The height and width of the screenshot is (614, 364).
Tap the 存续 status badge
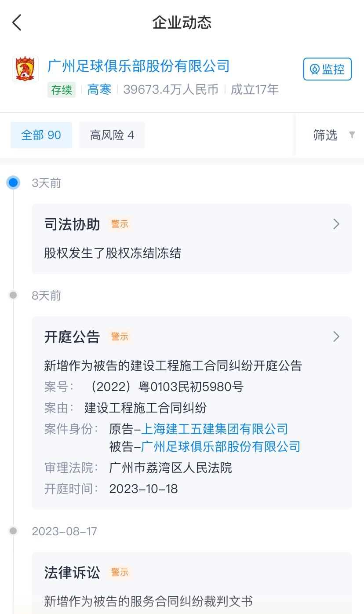click(x=62, y=90)
